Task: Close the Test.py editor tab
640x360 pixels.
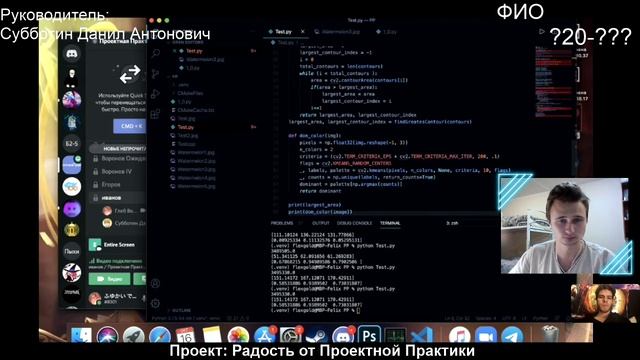Action: pos(302,31)
